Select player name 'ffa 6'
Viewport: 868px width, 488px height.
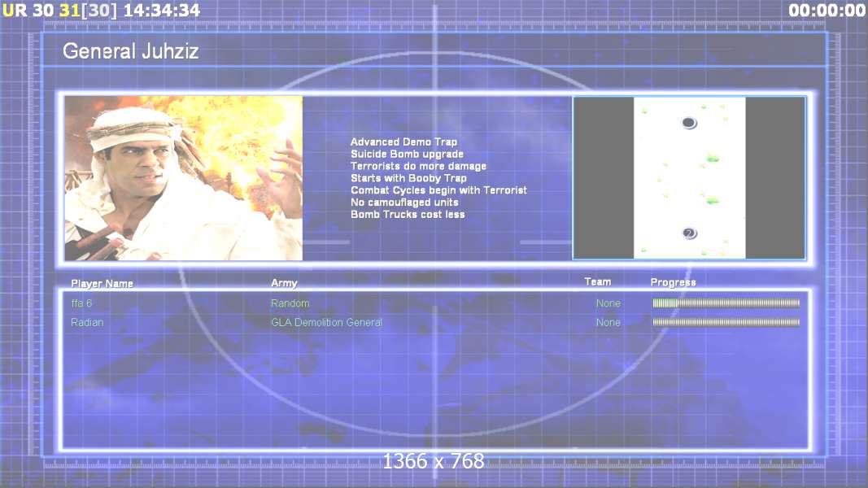point(81,303)
